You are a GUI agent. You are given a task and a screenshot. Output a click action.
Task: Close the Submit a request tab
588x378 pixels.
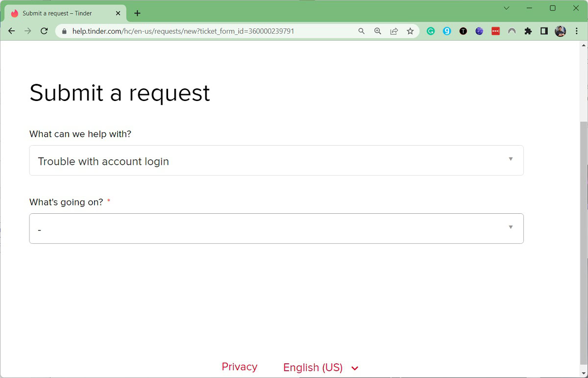point(118,13)
